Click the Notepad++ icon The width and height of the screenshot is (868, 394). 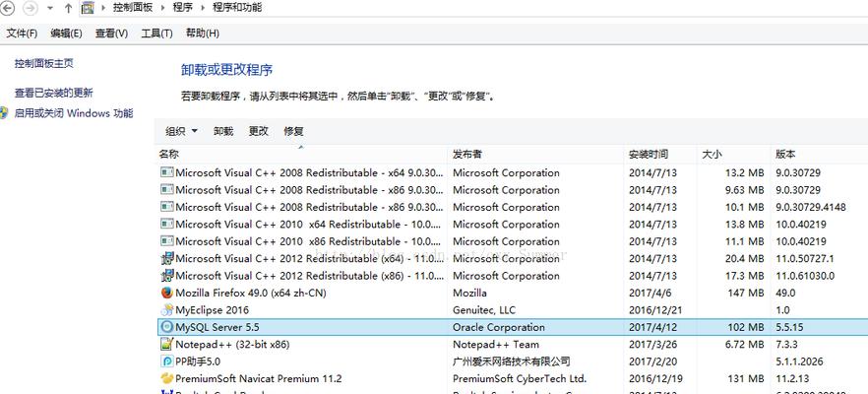click(x=166, y=344)
